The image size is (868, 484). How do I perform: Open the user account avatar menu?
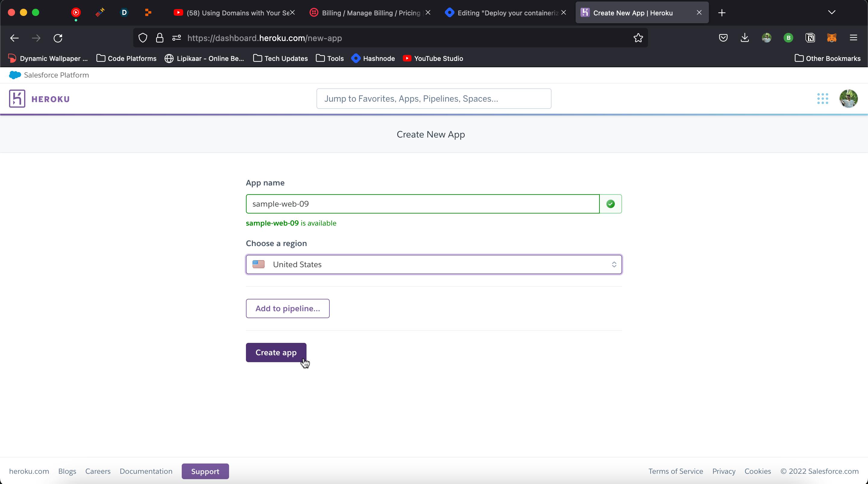848,99
